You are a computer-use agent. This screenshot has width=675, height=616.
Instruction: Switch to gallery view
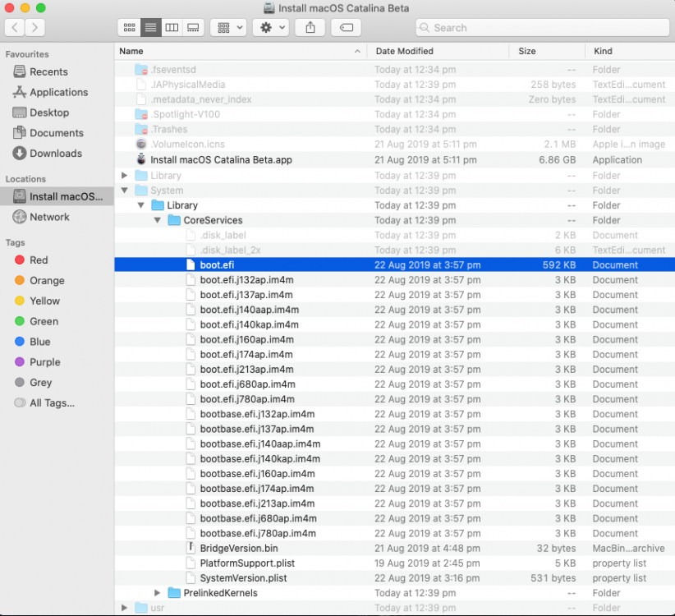click(x=193, y=28)
